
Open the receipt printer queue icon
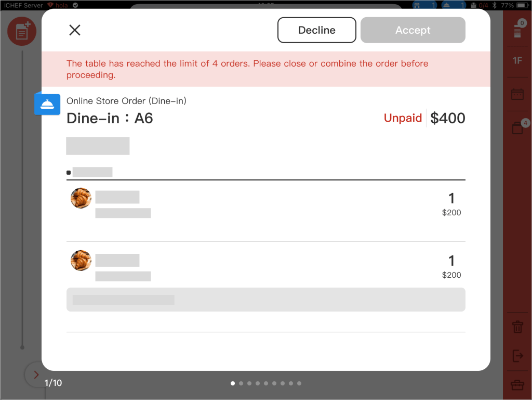pyautogui.click(x=517, y=30)
